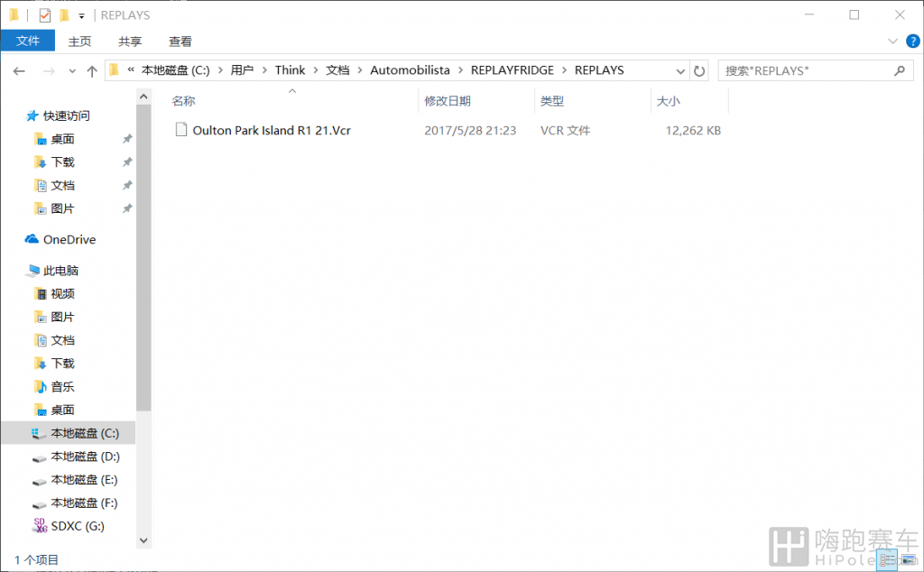Open chevron after Automobilista breadcrumb

[x=460, y=70]
